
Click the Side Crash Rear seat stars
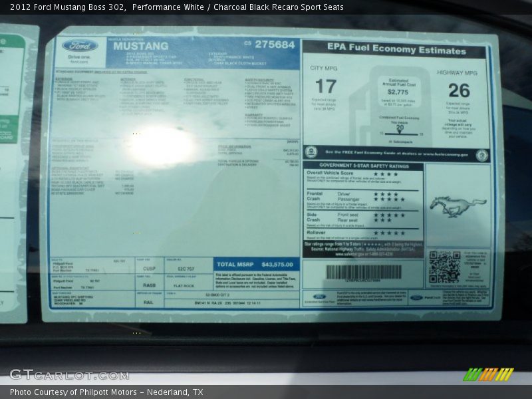pos(382,220)
